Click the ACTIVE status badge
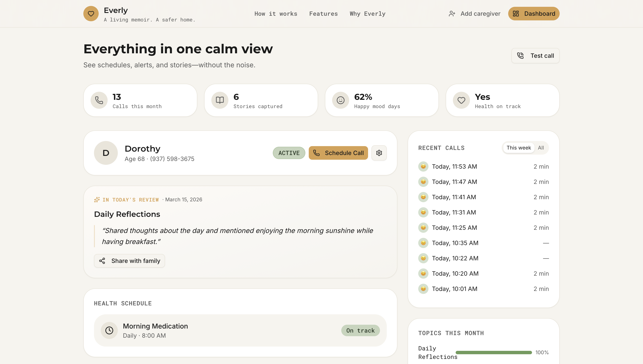643x364 pixels. tap(289, 153)
